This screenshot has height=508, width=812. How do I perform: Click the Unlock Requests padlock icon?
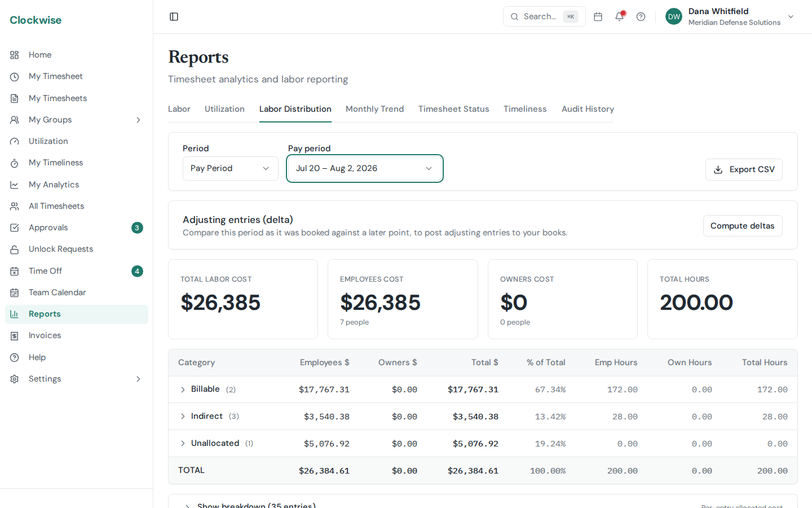pos(15,249)
